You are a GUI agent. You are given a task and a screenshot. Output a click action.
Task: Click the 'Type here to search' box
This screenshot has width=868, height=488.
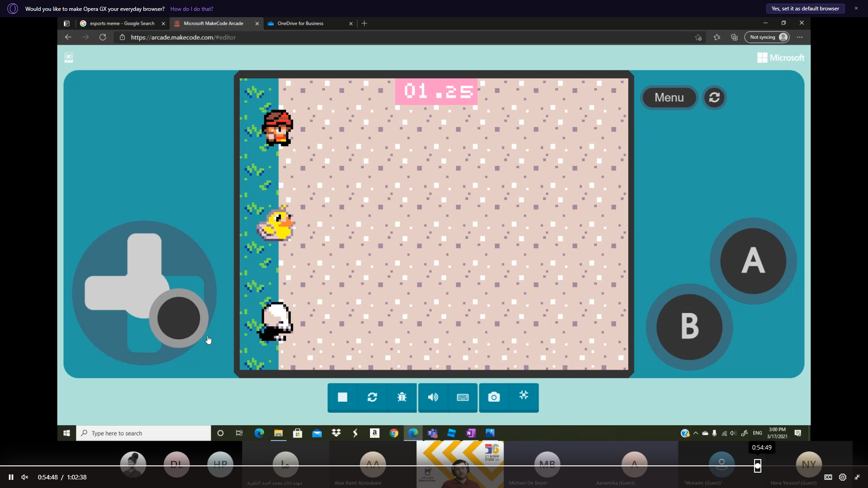point(143,433)
